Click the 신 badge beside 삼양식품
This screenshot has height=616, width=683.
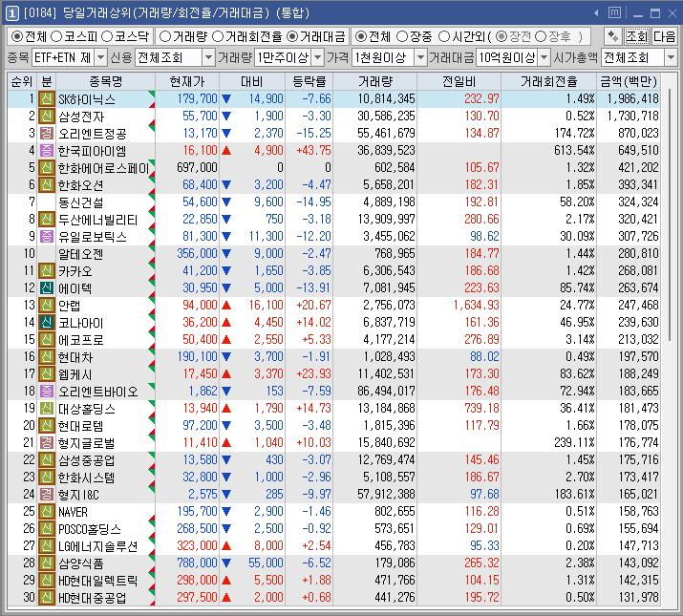[46, 563]
